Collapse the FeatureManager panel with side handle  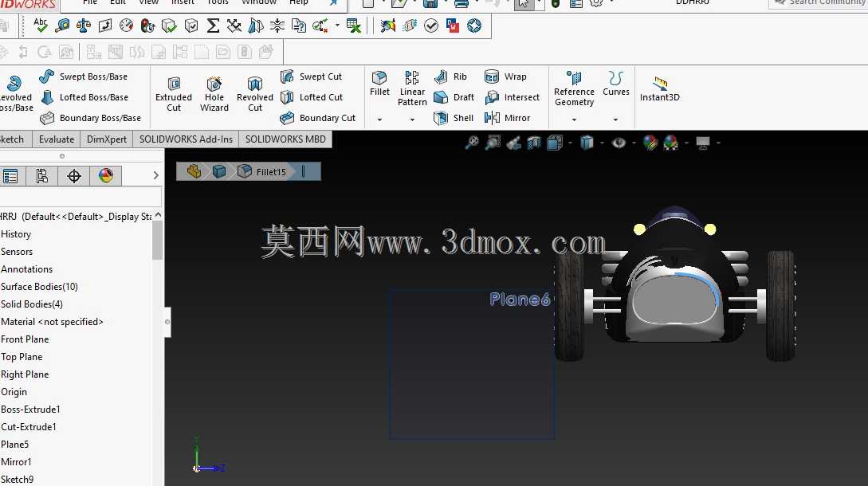[167, 322]
